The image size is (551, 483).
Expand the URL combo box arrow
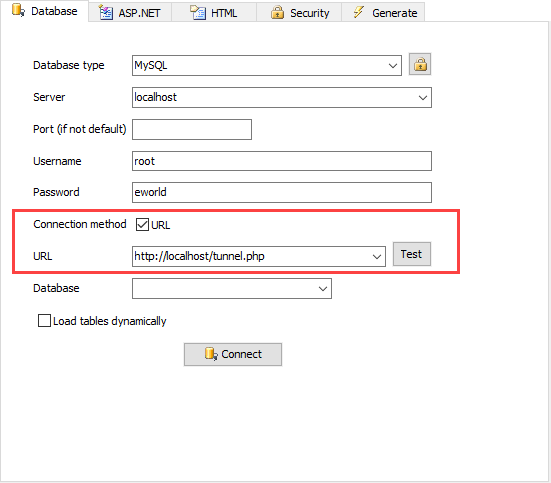(377, 256)
